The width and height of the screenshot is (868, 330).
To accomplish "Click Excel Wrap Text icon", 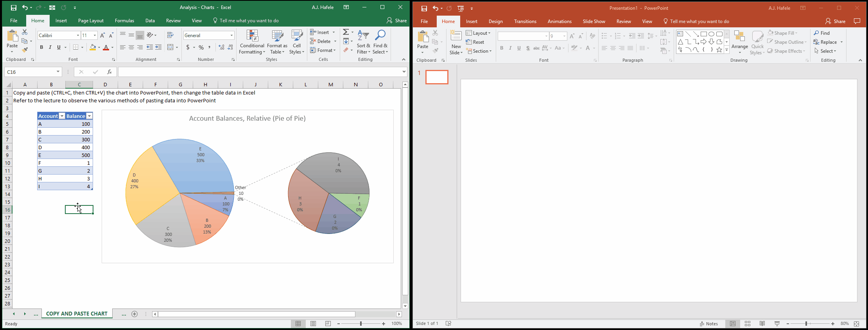I will tap(170, 35).
